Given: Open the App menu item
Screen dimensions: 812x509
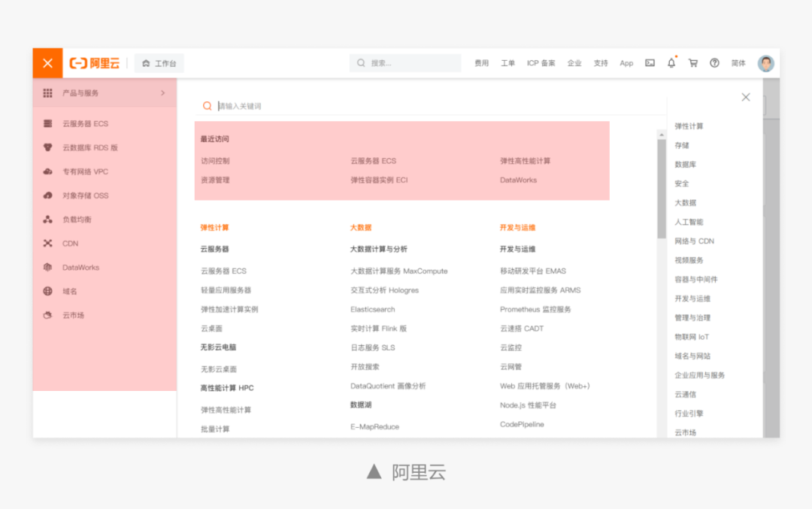Looking at the screenshot, I should tap(626, 63).
